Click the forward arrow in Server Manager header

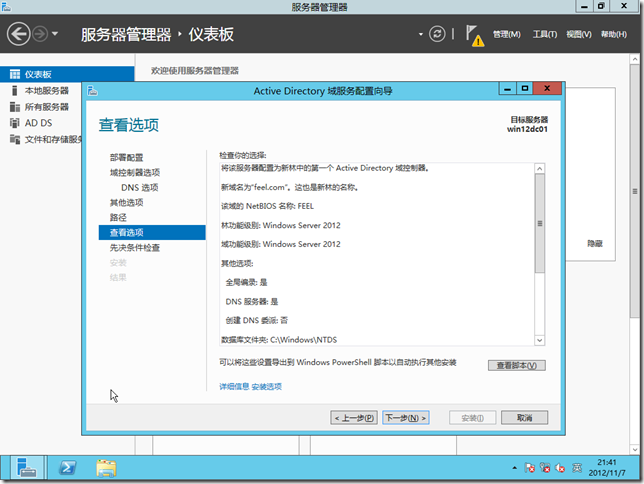[x=40, y=34]
